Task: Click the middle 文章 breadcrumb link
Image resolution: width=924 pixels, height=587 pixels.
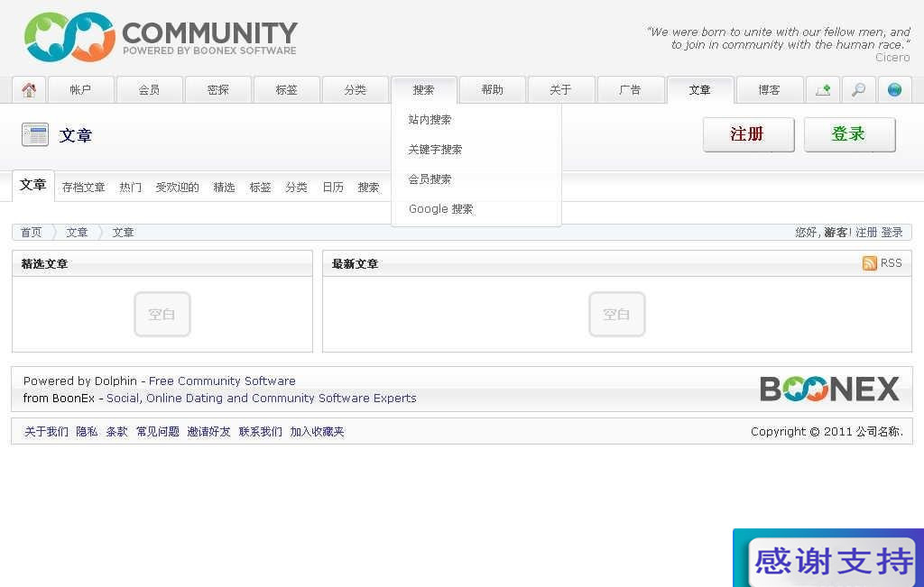Action: pyautogui.click(x=77, y=233)
